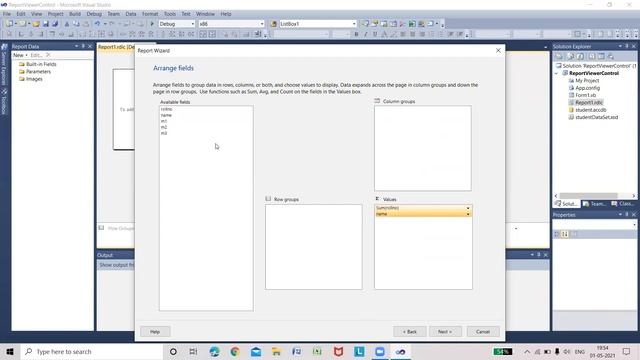
Task: Select the Report1.rdlc document tab
Action: (116, 47)
